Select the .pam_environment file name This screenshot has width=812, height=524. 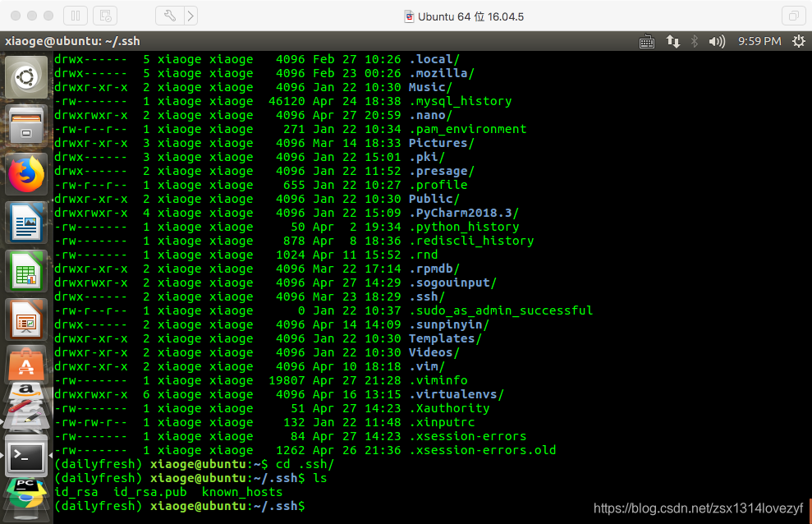coord(468,129)
